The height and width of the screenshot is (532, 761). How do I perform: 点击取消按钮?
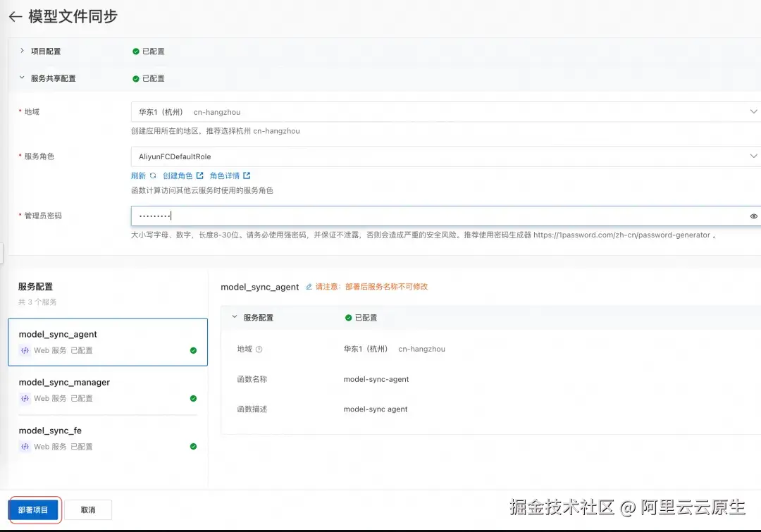pyautogui.click(x=89, y=509)
